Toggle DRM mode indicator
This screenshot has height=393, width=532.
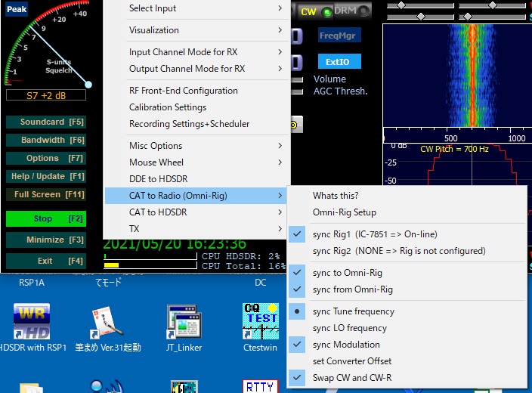point(363,11)
